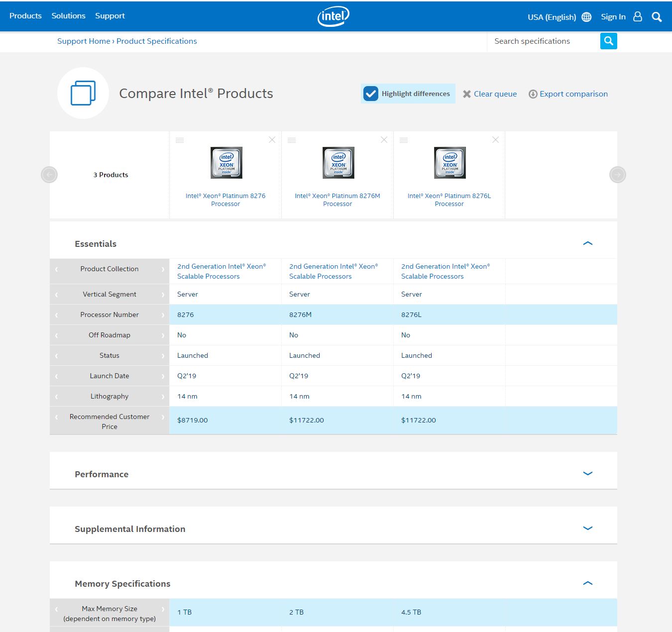This screenshot has width=672, height=632.
Task: Expand the Supplemental Information section
Action: 587,528
